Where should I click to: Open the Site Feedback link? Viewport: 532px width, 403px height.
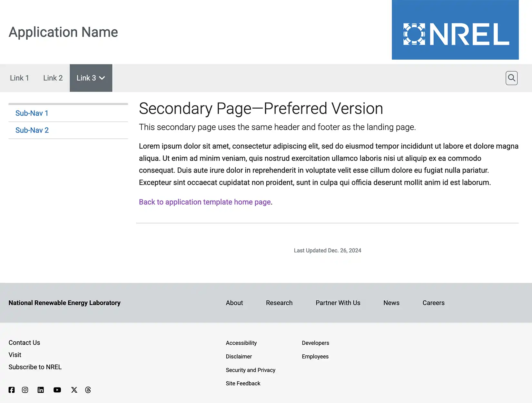(243, 383)
